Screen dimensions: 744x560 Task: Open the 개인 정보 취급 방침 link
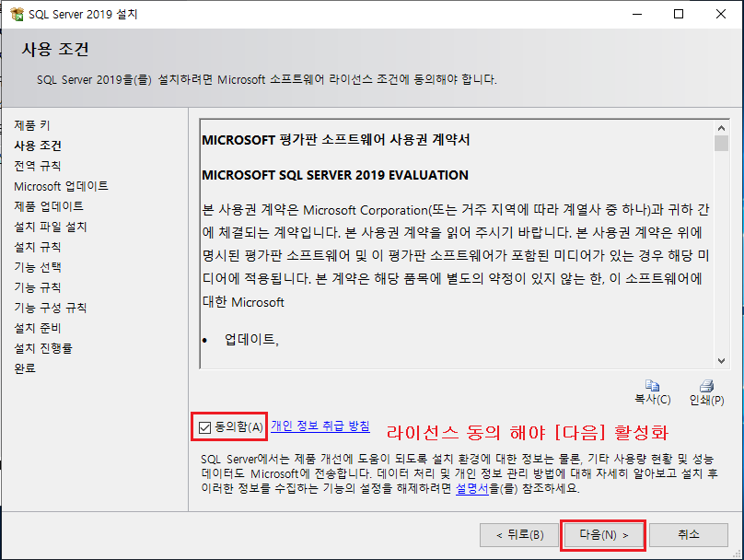tap(320, 426)
